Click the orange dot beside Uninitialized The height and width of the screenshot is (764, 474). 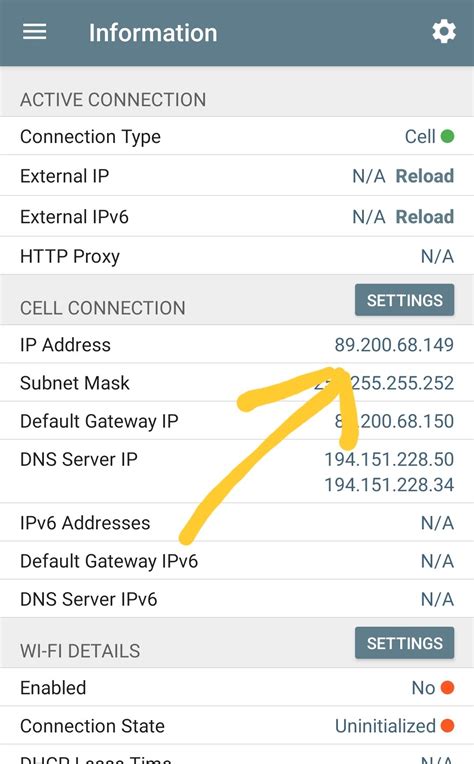[447, 726]
